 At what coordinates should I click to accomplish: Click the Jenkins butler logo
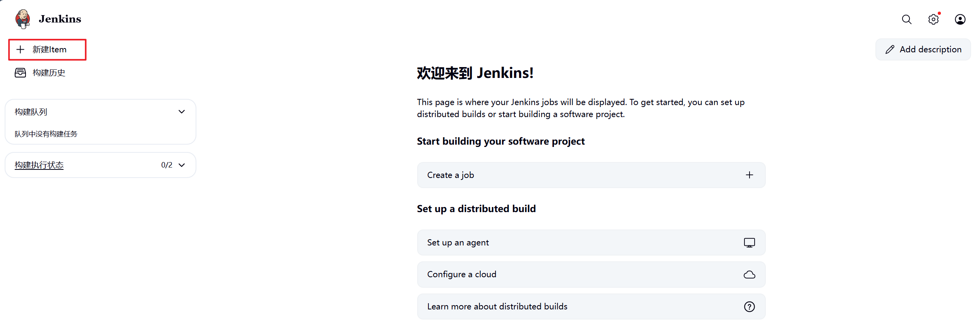[x=23, y=19]
